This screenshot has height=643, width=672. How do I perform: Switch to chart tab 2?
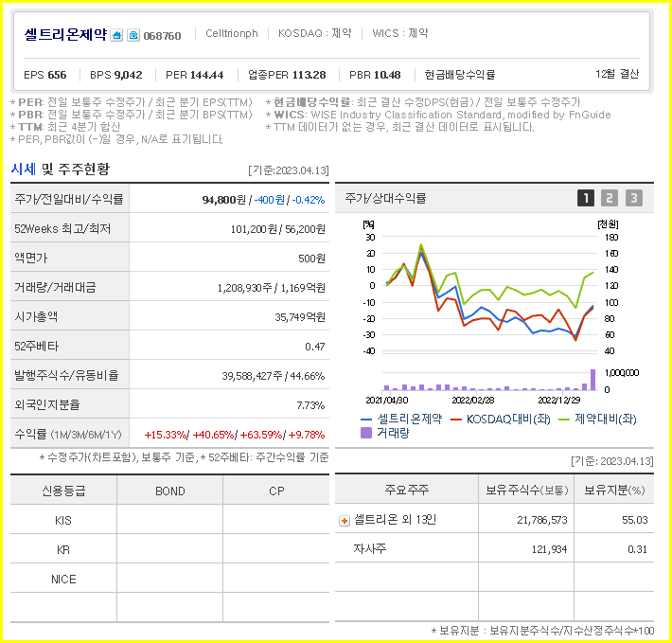pyautogui.click(x=610, y=198)
